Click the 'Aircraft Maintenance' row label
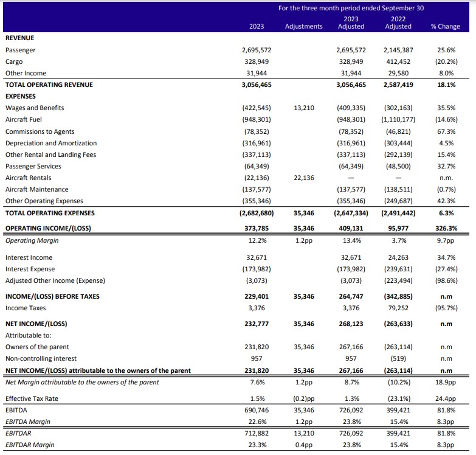The image size is (476, 455). [36, 189]
